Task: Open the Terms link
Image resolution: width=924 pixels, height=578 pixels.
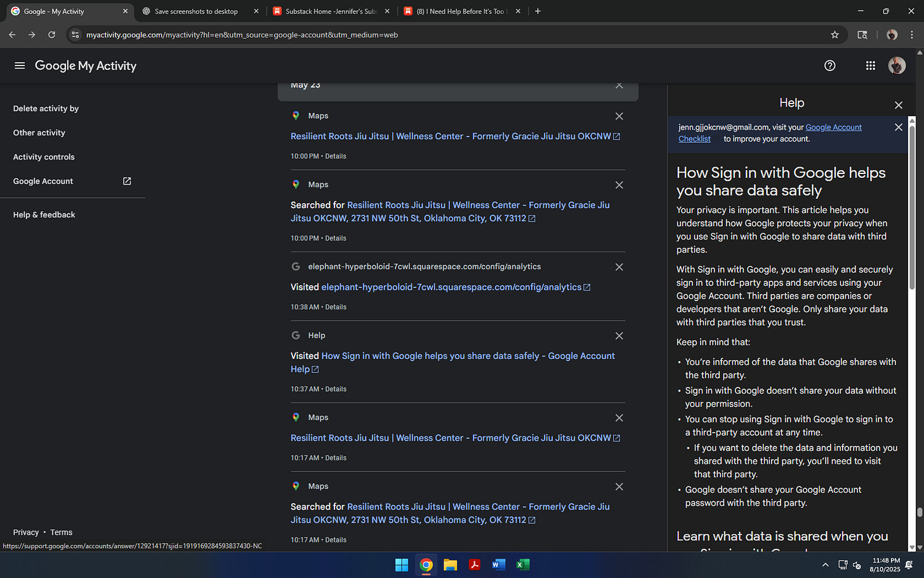Action: 62,532
